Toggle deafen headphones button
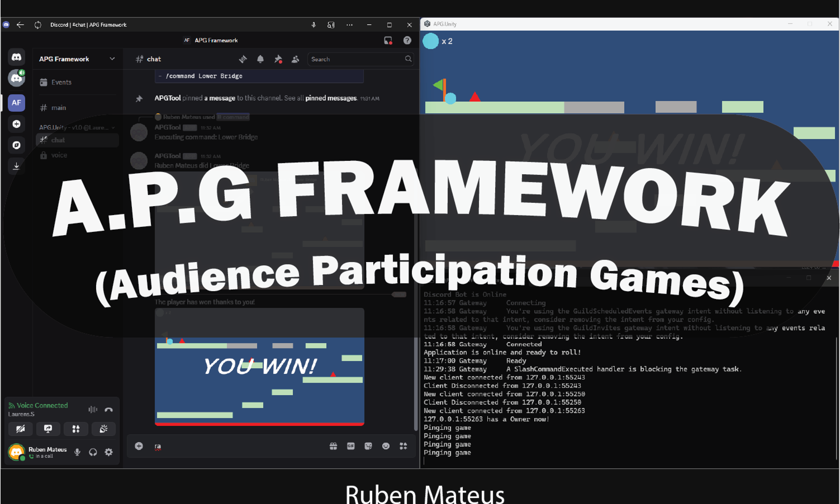840x504 pixels. (93, 452)
